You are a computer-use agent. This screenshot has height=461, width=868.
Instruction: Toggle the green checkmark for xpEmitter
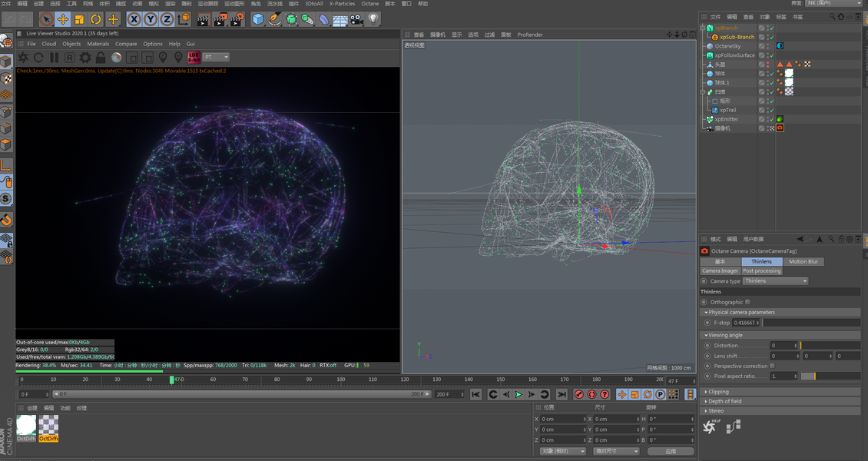point(770,119)
